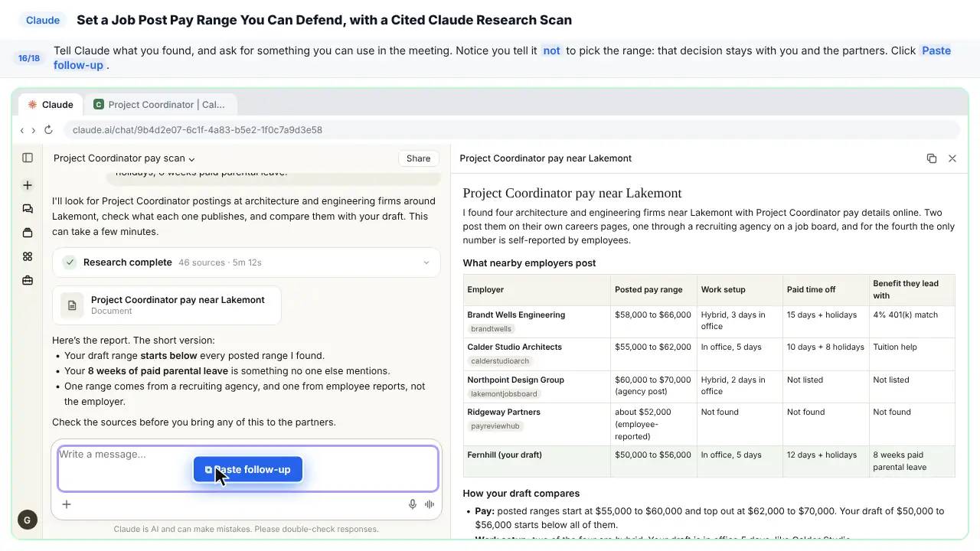Viewport: 980px width, 551px height.
Task: Add an attachment with the plus button
Action: [67, 504]
